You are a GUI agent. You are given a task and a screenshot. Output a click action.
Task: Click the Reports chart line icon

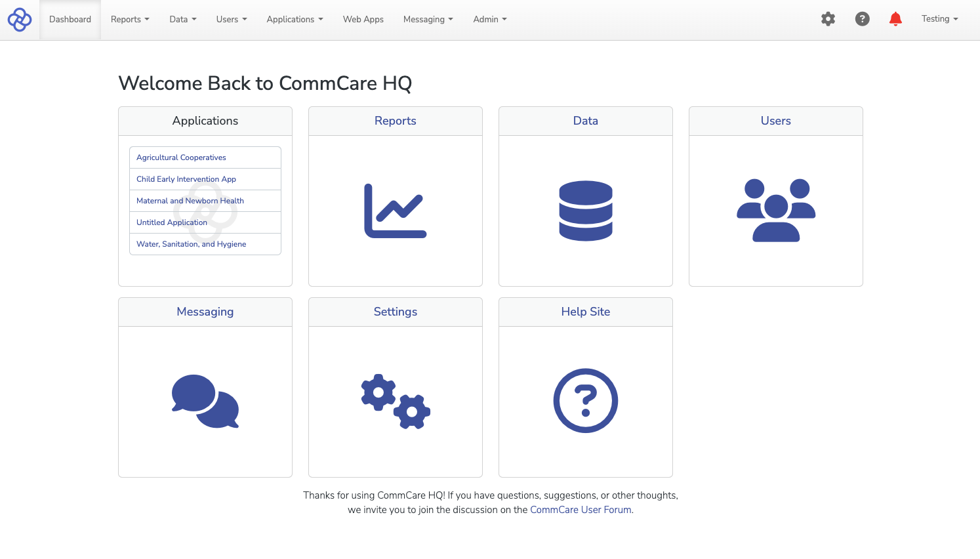[x=396, y=211]
